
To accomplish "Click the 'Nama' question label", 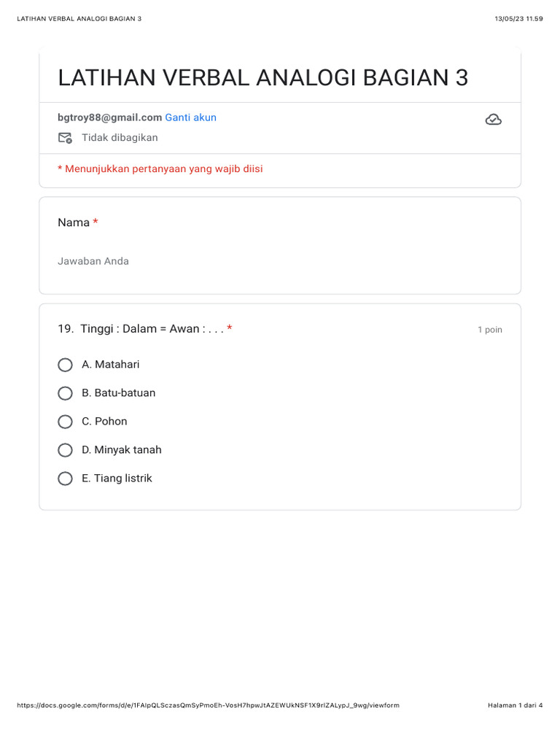I will coord(74,222).
